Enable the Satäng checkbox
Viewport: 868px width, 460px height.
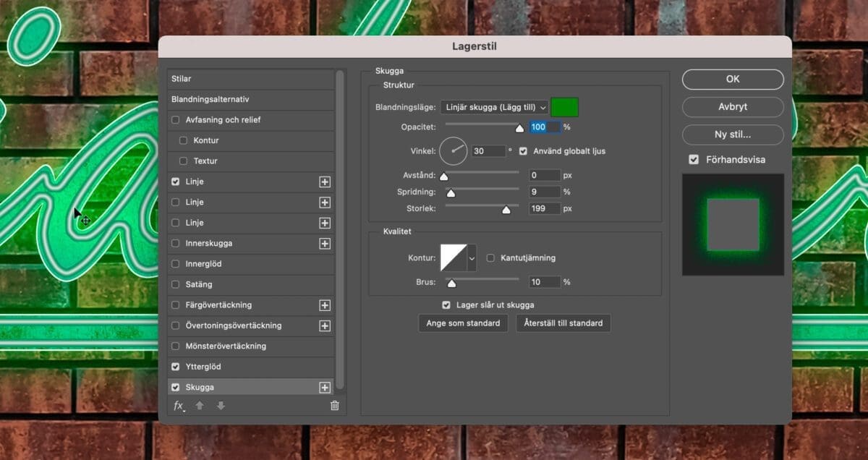click(176, 285)
